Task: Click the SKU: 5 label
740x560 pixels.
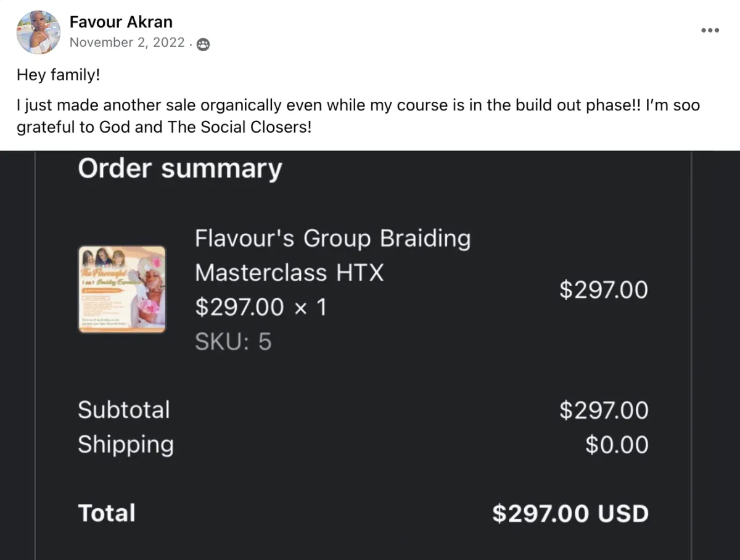Action: pos(233,342)
